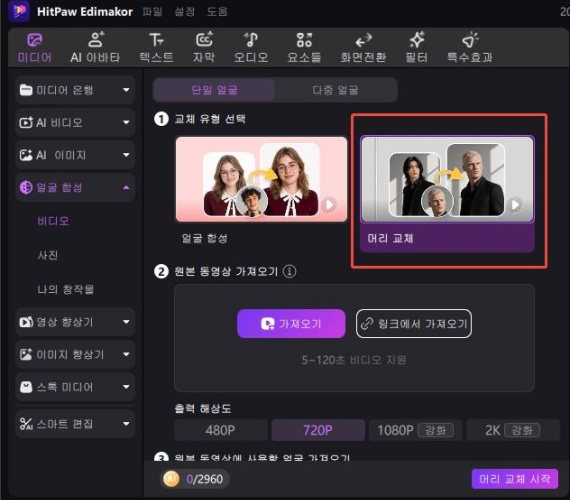This screenshot has width=570, height=500.
Task: Open the 도움 menu
Action: tap(217, 12)
